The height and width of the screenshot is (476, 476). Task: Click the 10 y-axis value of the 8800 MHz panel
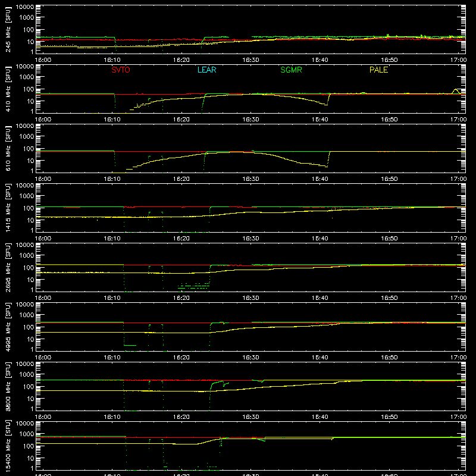click(31, 399)
